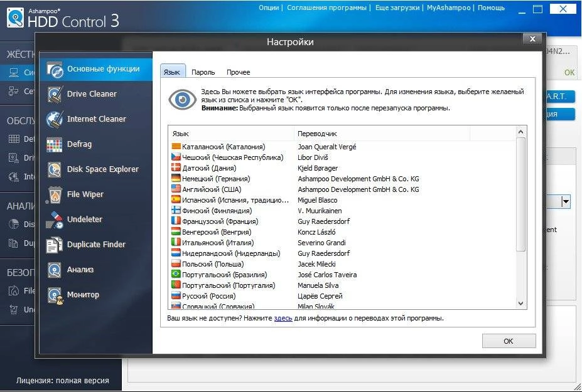Click the icon beside 'Dis' in main sidebar

tap(14, 225)
